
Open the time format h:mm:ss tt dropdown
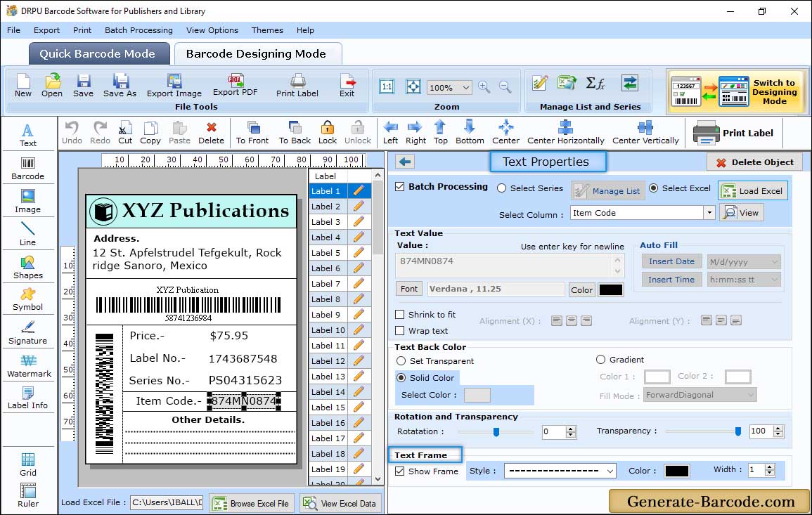tap(775, 280)
